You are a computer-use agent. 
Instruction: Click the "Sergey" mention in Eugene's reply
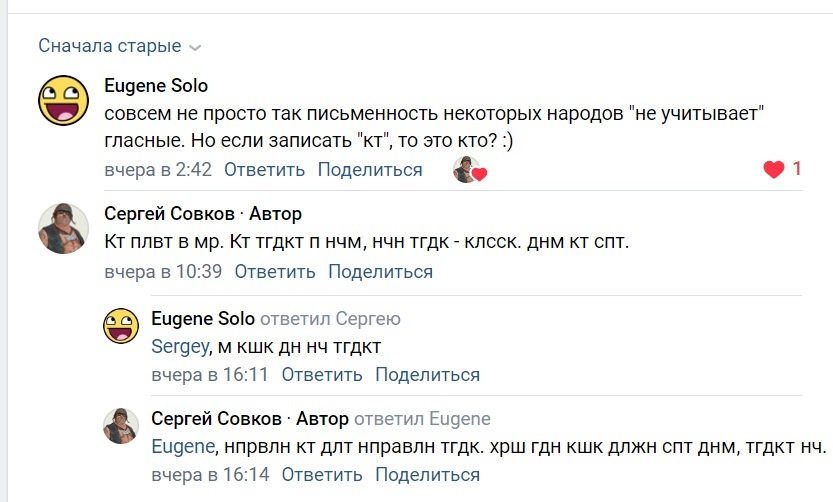pos(180,347)
